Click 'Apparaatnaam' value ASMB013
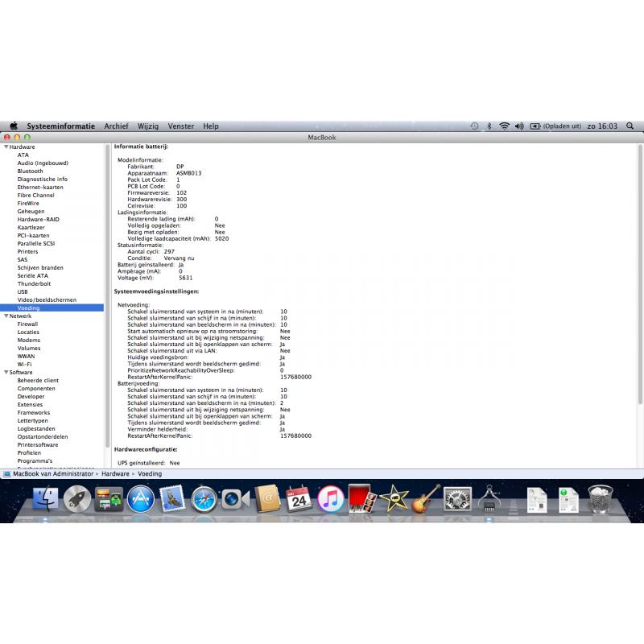 pyautogui.click(x=189, y=173)
